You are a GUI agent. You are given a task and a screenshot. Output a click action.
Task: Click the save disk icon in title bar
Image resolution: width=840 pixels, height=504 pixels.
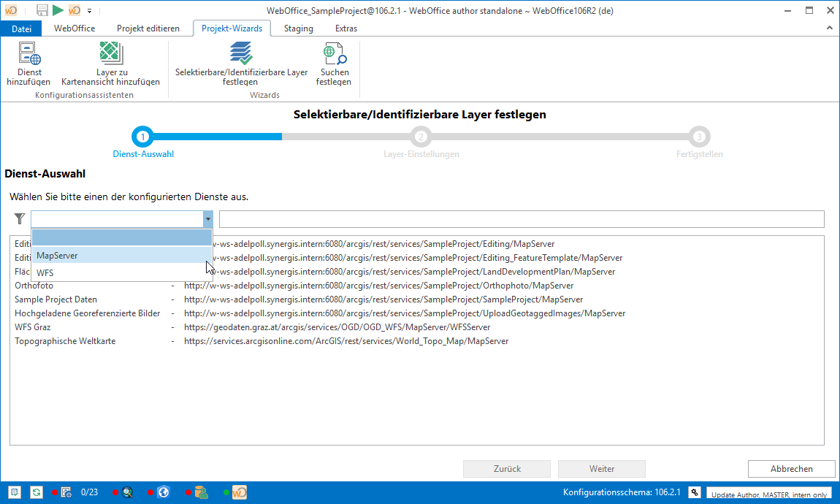(x=42, y=10)
